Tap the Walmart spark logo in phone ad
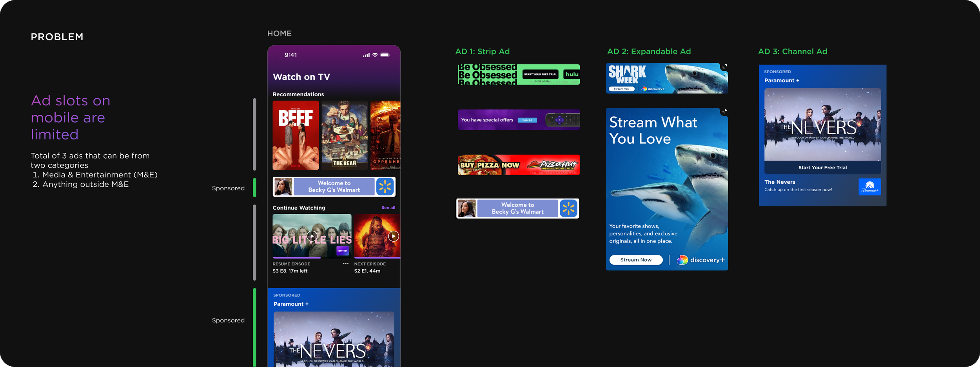 coord(385,186)
